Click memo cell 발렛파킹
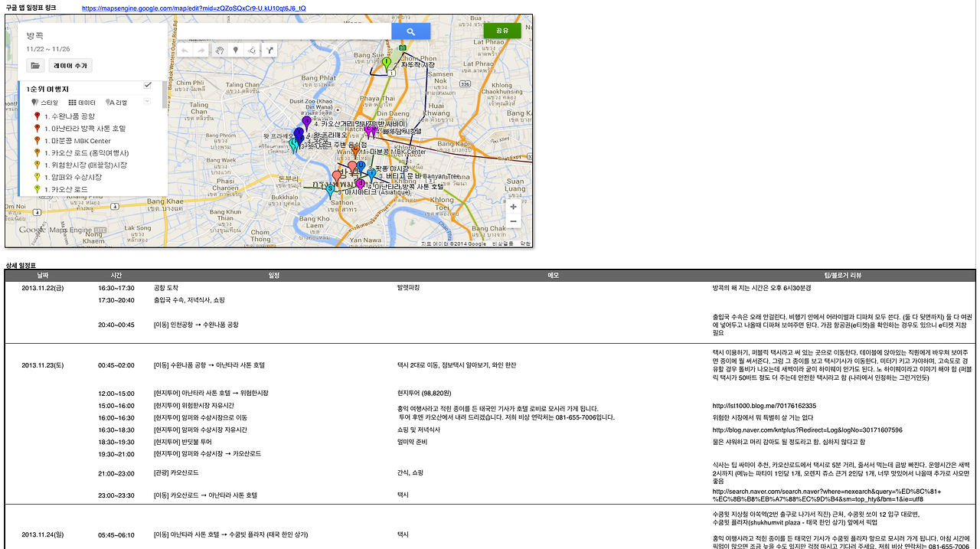Image resolution: width=980 pixels, height=549 pixels. coord(410,288)
